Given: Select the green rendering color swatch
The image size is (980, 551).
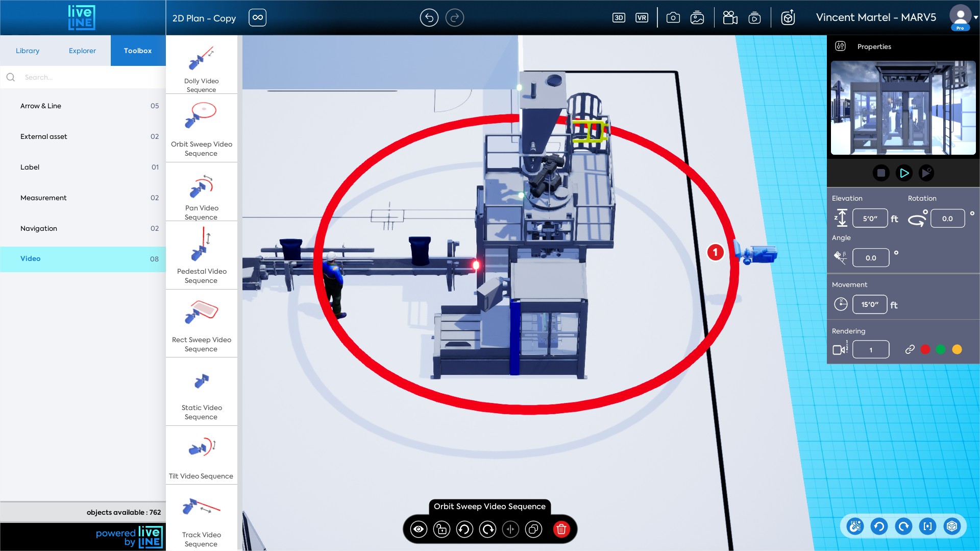Looking at the screenshot, I should pyautogui.click(x=941, y=349).
